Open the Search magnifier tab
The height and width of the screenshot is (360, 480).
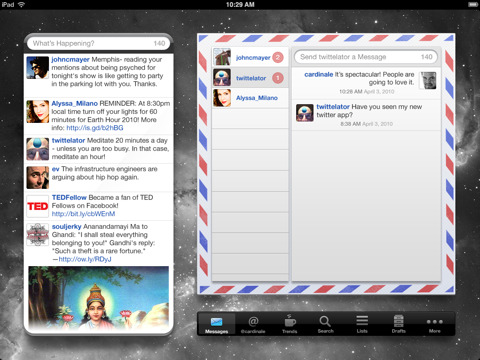[x=325, y=324]
